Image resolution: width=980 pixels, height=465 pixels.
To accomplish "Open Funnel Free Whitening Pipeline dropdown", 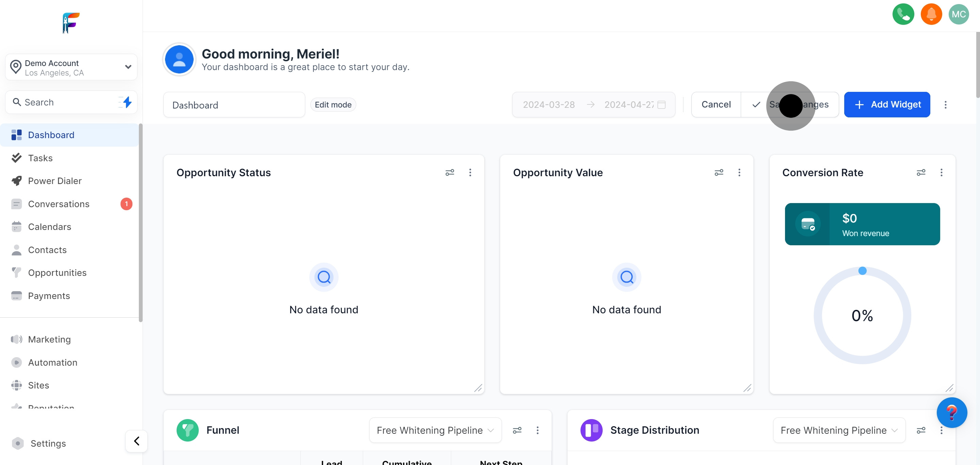I will 435,430.
